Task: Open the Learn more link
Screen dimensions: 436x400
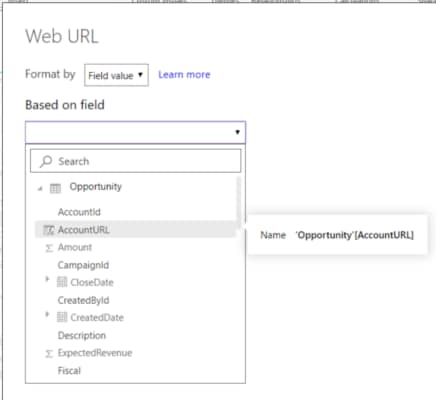Action: (184, 75)
